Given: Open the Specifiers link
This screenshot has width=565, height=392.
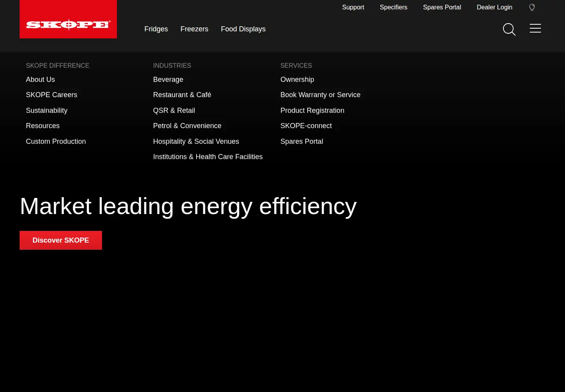Looking at the screenshot, I should point(394,7).
